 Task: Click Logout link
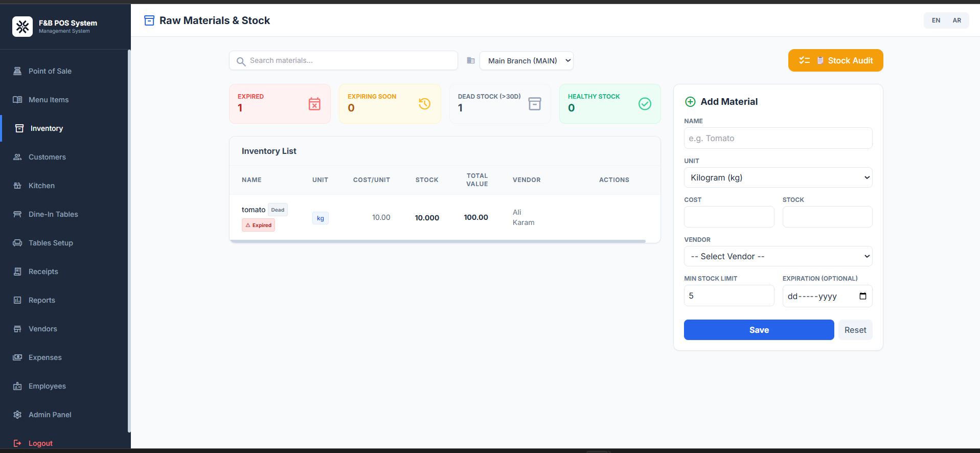click(40, 443)
